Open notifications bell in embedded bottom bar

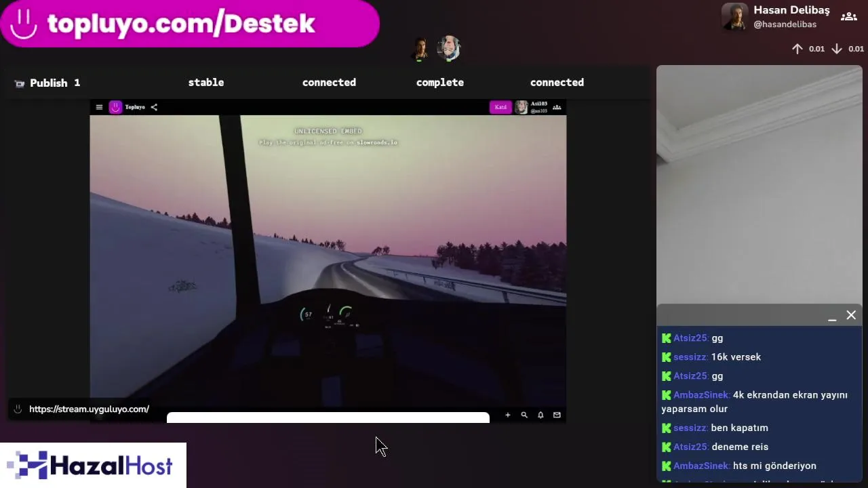(x=540, y=415)
